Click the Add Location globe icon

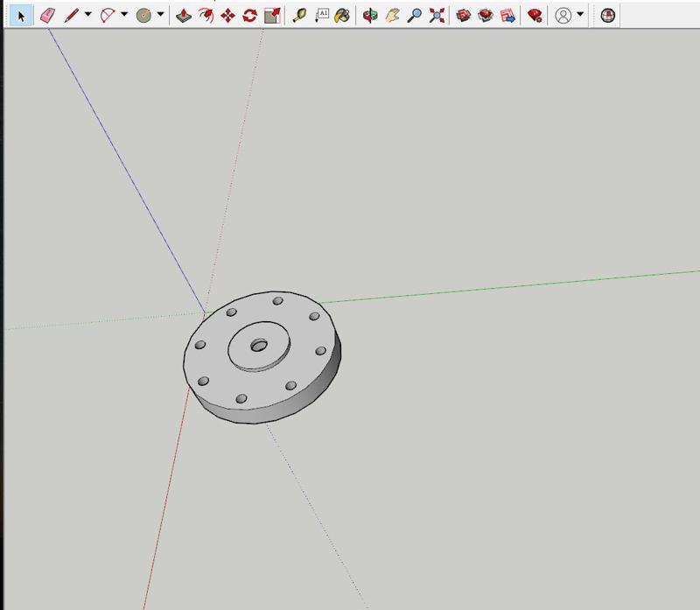point(607,16)
